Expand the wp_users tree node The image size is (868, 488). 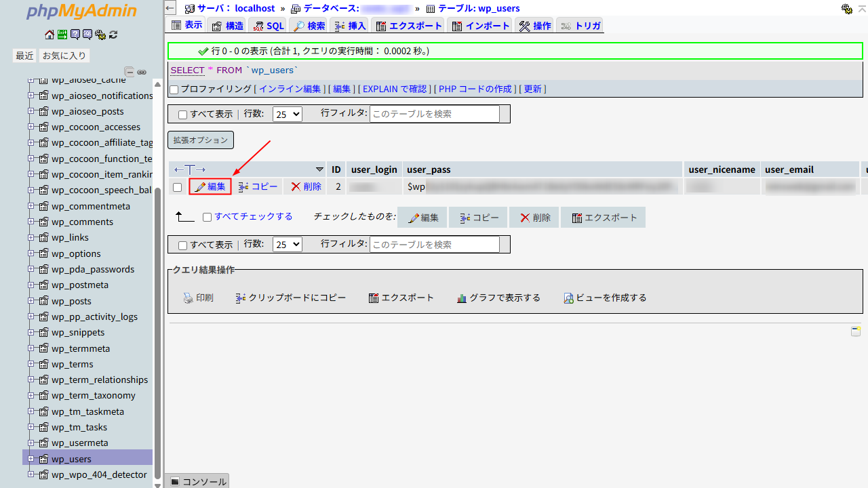[x=31, y=459]
